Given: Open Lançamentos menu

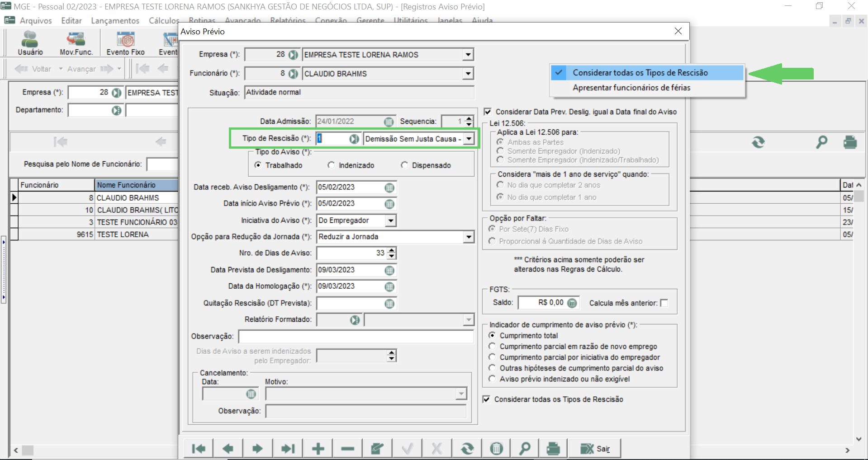Looking at the screenshot, I should click(x=115, y=20).
